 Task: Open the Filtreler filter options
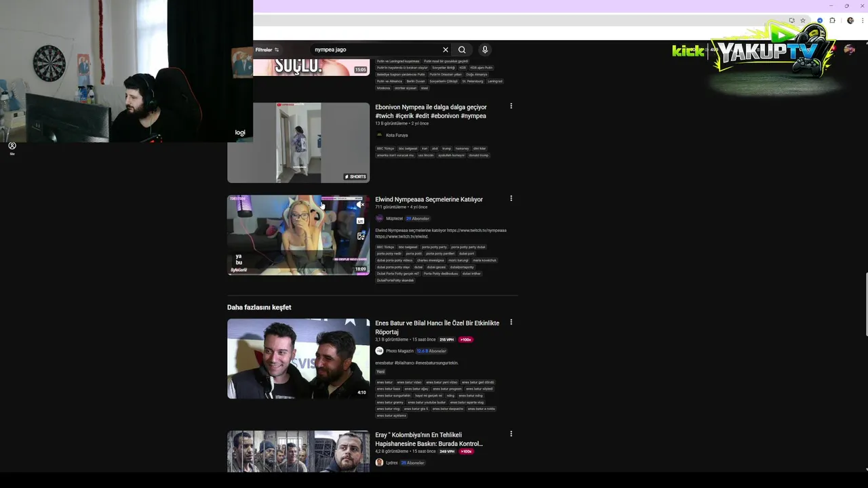tap(267, 49)
